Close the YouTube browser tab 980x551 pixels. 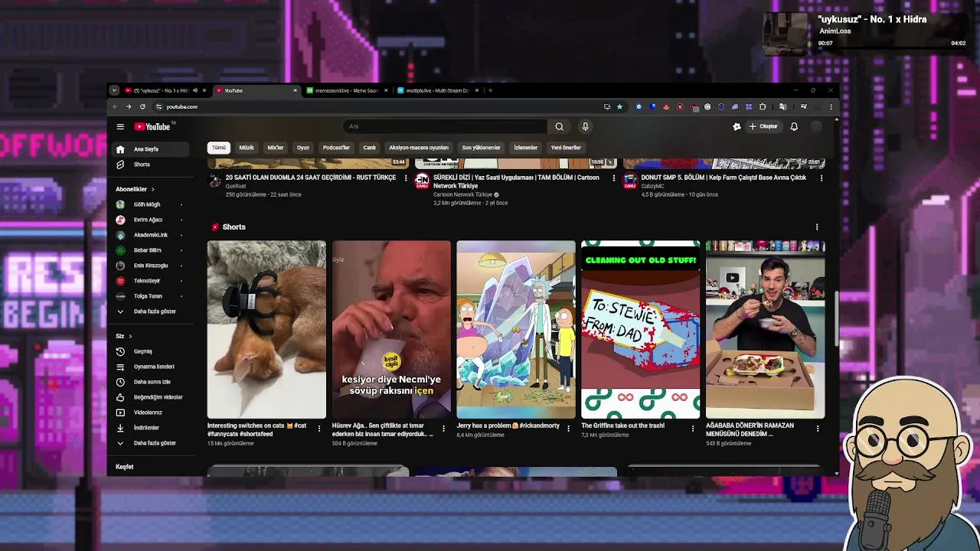(295, 90)
